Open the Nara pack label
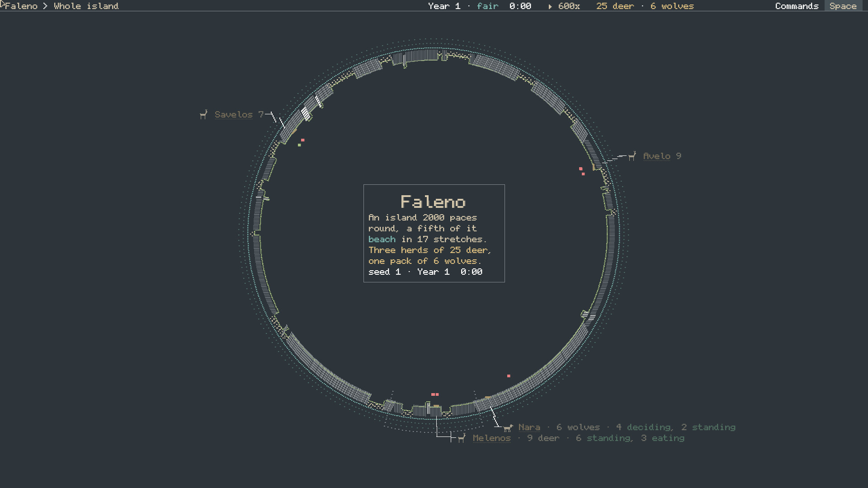868x488 pixels. pos(529,427)
